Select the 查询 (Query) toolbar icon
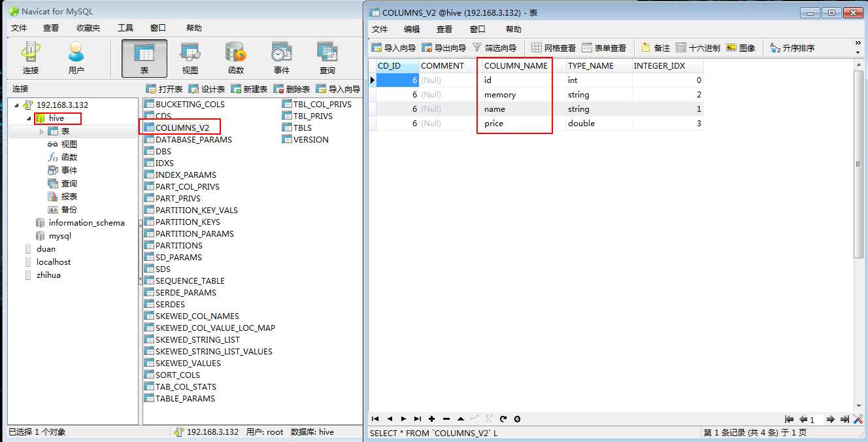This screenshot has width=868, height=442. [x=327, y=58]
